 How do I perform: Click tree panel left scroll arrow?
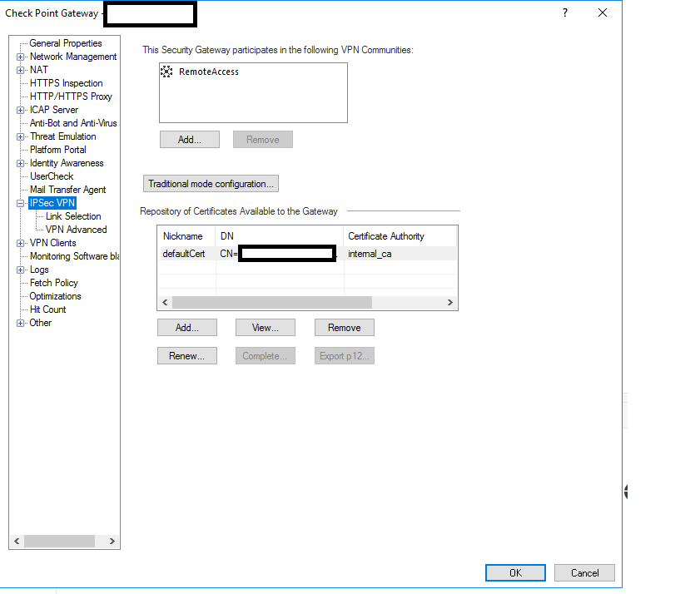click(17, 542)
